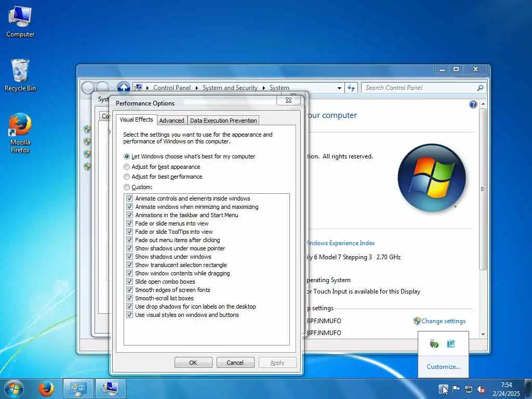Uncheck Show translucent selection rectangle
Screen dimensions: 532x399
[x=129, y=265]
